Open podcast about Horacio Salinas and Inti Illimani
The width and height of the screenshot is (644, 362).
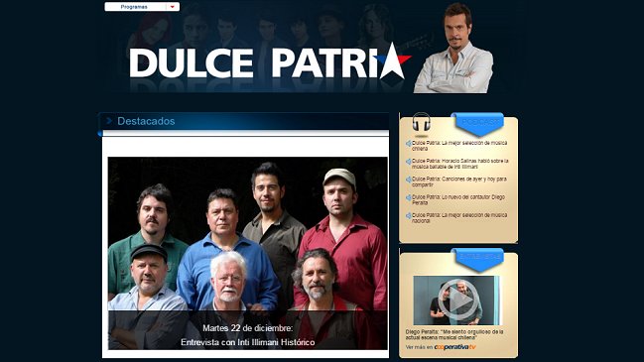pyautogui.click(x=460, y=164)
